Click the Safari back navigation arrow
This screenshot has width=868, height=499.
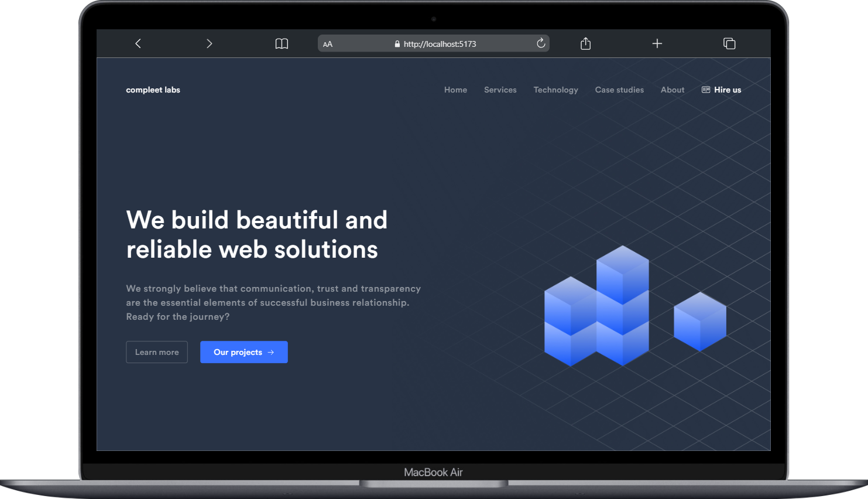click(x=138, y=43)
